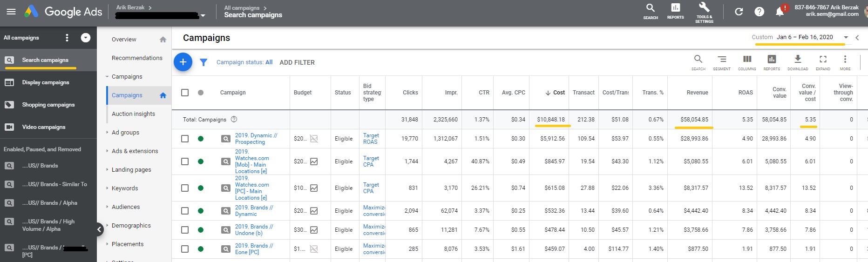Image resolution: width=868 pixels, height=262 pixels.
Task: Tick the select-all campaigns checkbox in header
Action: (x=185, y=93)
